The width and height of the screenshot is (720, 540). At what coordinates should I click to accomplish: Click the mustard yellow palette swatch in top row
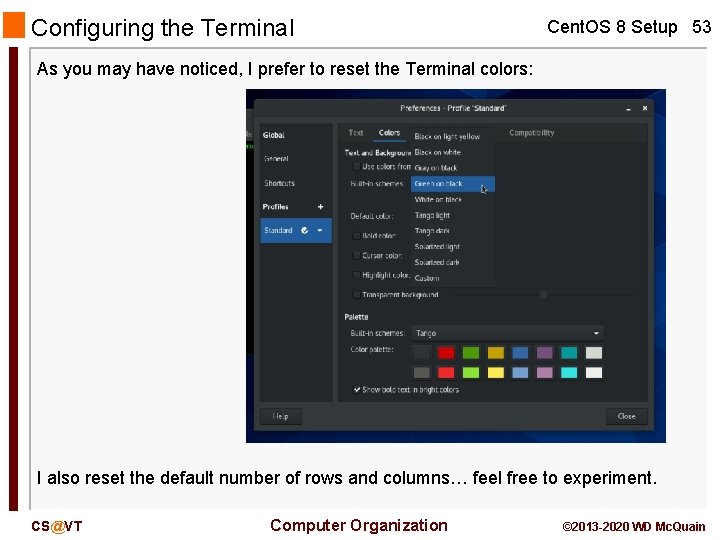tap(495, 353)
